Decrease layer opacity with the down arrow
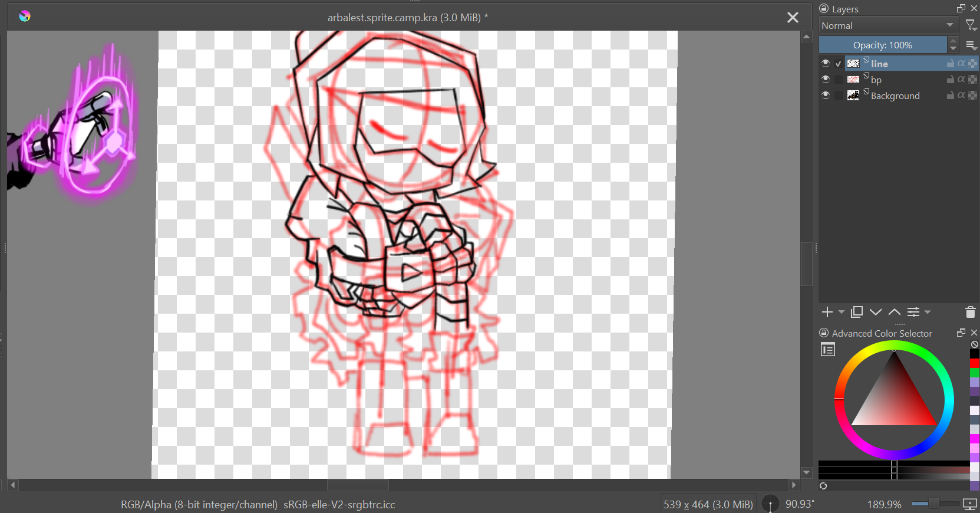 (x=953, y=49)
